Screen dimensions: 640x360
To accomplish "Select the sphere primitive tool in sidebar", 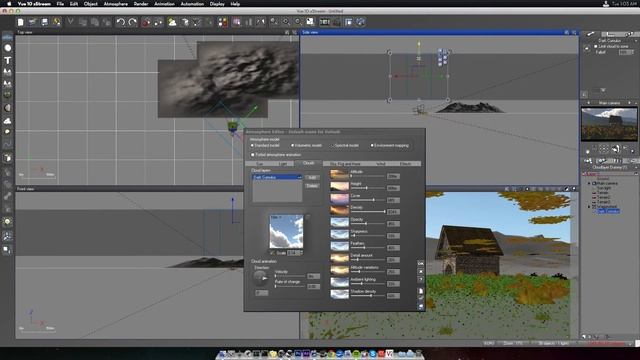I will [x=7, y=48].
